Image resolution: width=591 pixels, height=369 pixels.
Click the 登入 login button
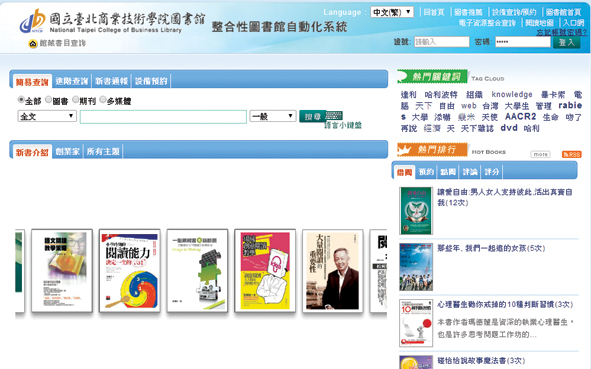click(567, 42)
